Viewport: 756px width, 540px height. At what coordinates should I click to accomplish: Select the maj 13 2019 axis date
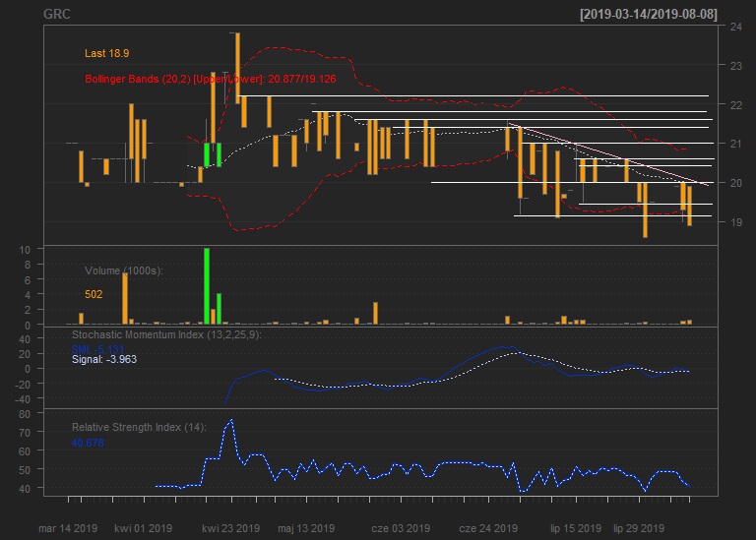pos(305,527)
